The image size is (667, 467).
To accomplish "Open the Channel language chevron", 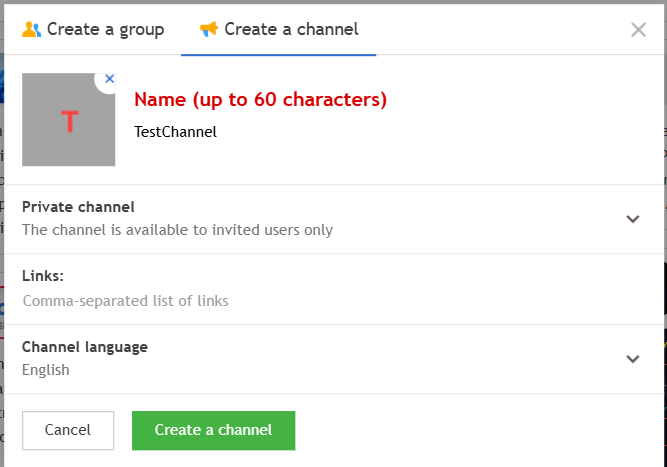I will tap(632, 359).
